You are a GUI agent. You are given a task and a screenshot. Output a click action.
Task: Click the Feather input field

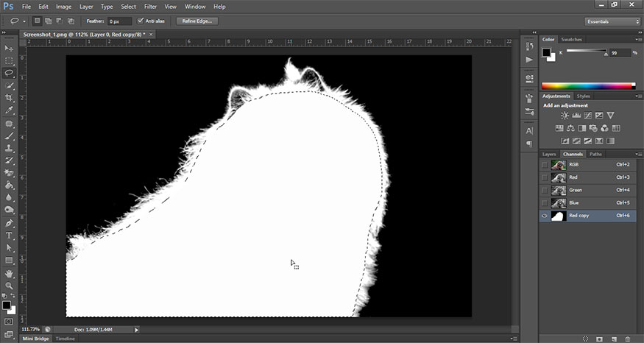click(x=119, y=21)
